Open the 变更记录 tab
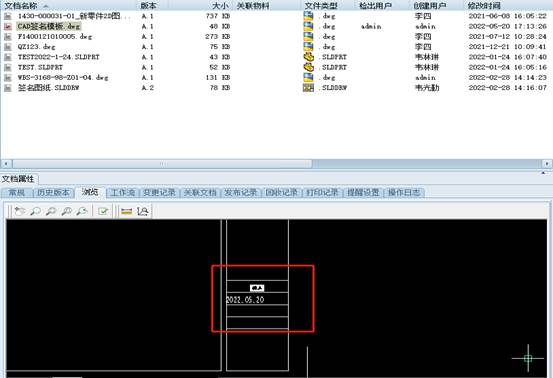The image size is (553, 378). [x=159, y=193]
